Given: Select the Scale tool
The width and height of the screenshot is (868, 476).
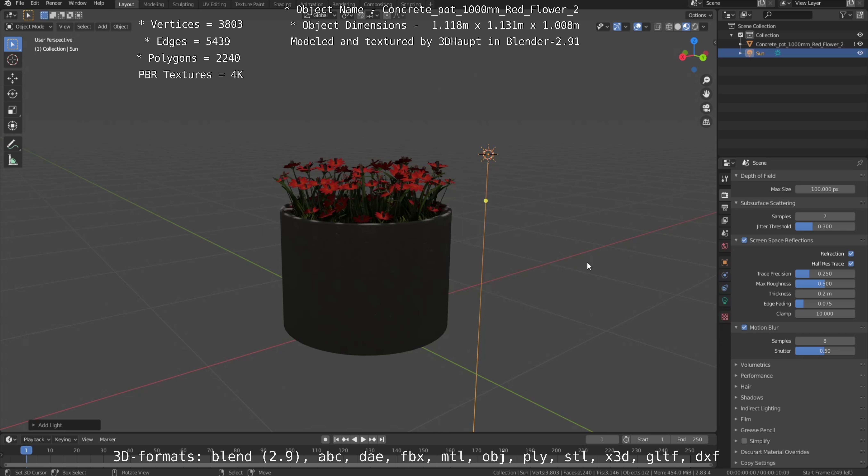Looking at the screenshot, I should pyautogui.click(x=13, y=110).
